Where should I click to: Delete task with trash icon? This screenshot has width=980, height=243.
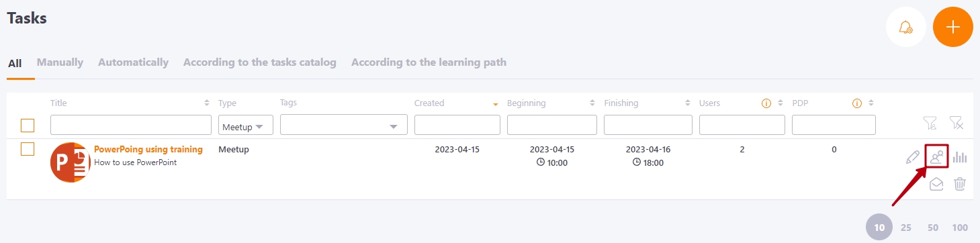point(960,183)
